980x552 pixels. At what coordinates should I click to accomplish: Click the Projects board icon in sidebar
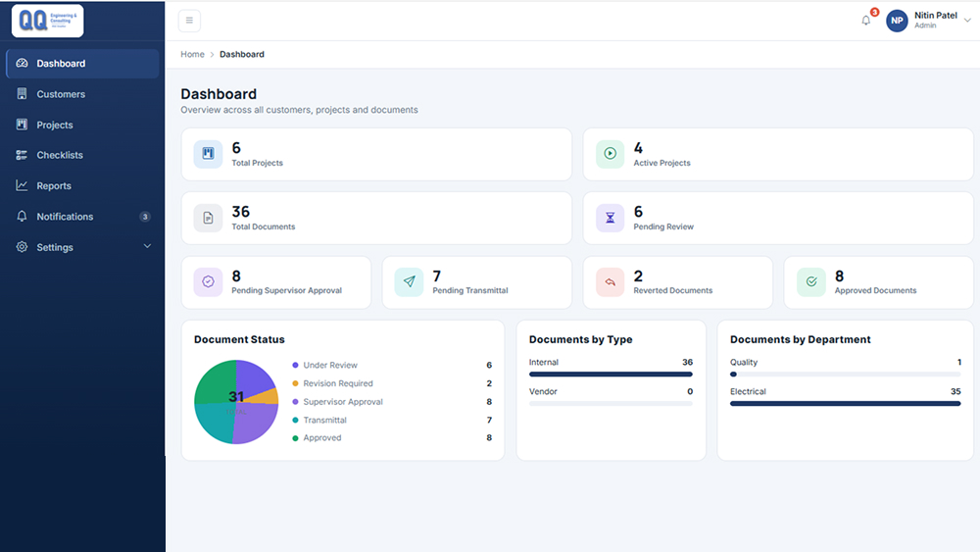(22, 125)
